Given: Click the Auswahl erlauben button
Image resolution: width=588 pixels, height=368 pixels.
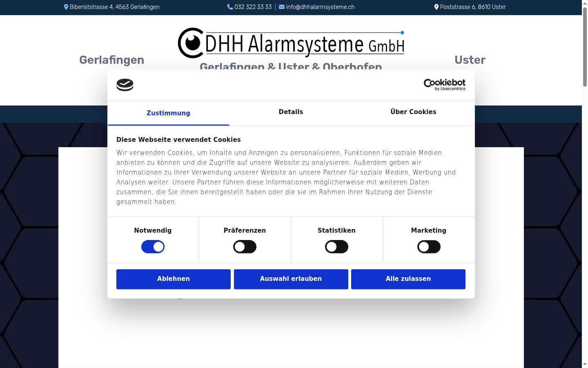Looking at the screenshot, I should 291,279.
